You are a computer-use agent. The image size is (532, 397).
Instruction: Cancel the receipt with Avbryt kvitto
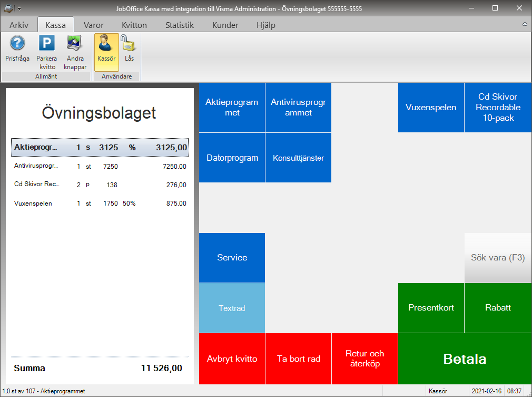coord(232,359)
